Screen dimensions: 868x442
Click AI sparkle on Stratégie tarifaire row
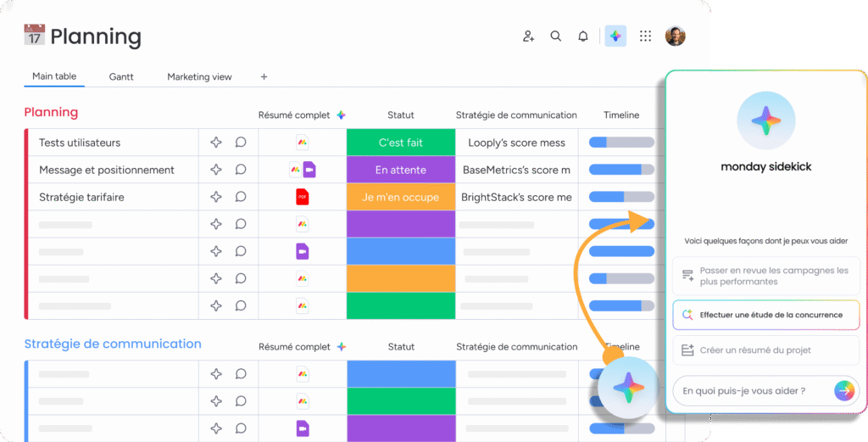click(x=216, y=197)
